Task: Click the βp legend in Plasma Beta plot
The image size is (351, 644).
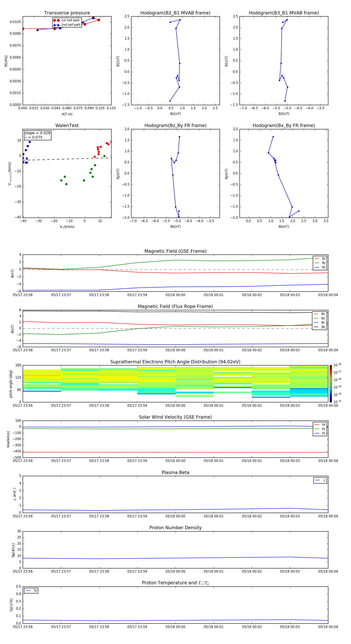Action: pyautogui.click(x=320, y=480)
